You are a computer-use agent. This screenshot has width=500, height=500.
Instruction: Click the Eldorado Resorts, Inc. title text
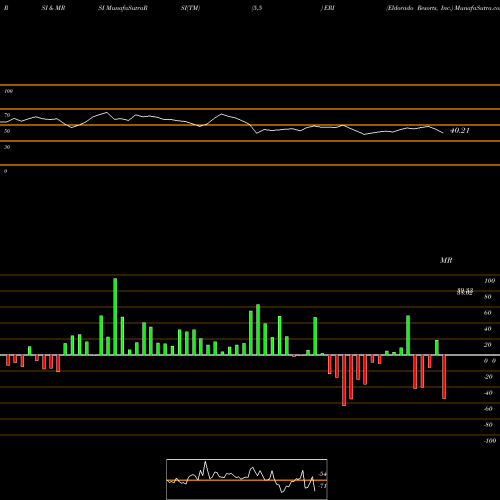(x=420, y=8)
